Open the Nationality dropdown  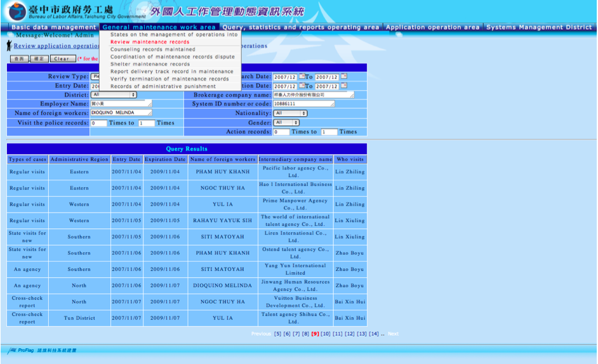tap(290, 113)
